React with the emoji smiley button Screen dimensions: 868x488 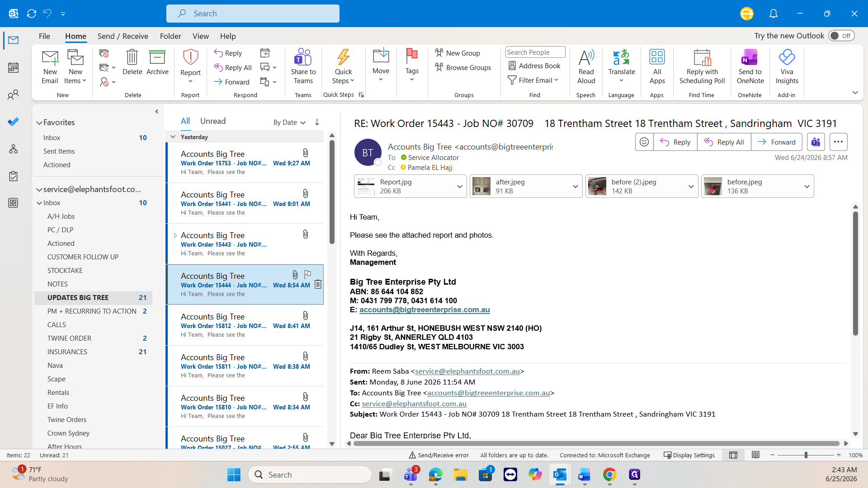[644, 142]
